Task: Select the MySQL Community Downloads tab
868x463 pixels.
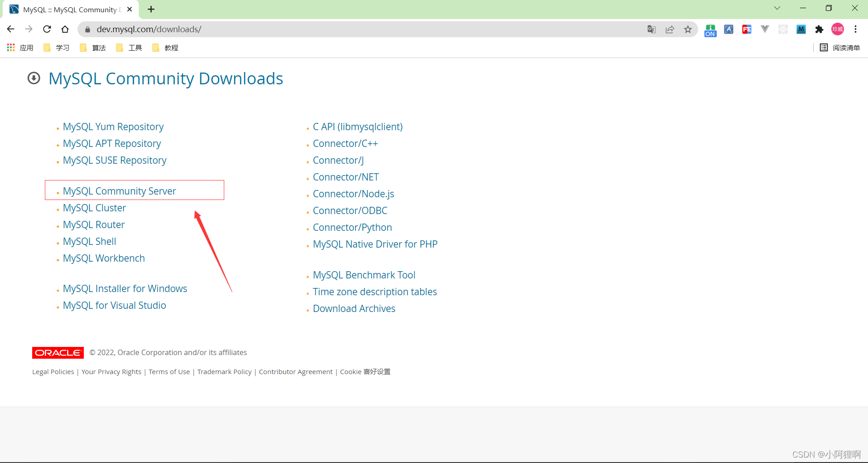Action: pyautogui.click(x=72, y=10)
